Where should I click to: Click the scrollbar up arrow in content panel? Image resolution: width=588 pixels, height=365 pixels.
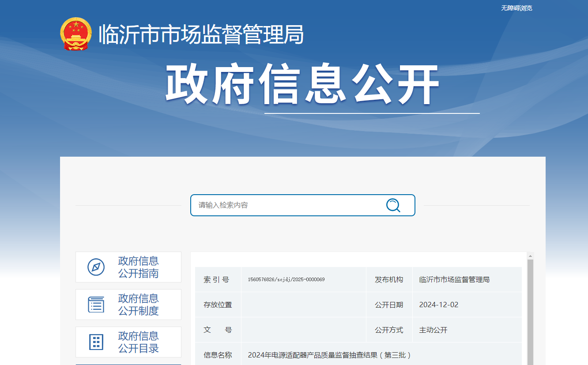pos(530,256)
